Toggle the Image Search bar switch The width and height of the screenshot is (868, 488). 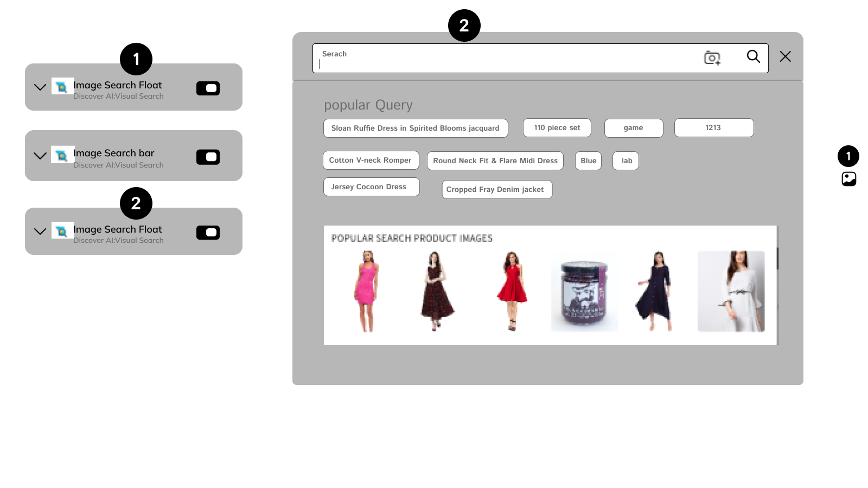pyautogui.click(x=208, y=157)
